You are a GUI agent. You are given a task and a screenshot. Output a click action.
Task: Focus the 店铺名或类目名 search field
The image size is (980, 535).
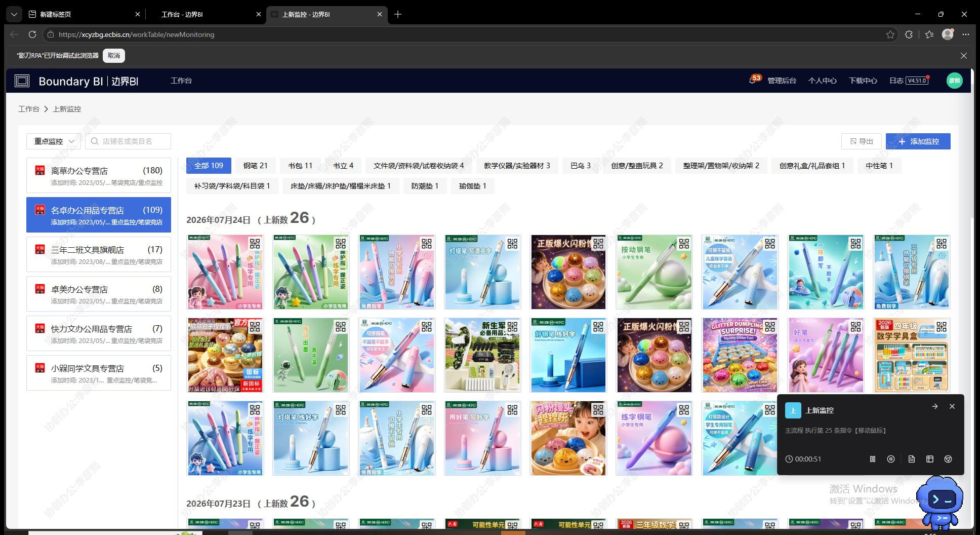[128, 141]
